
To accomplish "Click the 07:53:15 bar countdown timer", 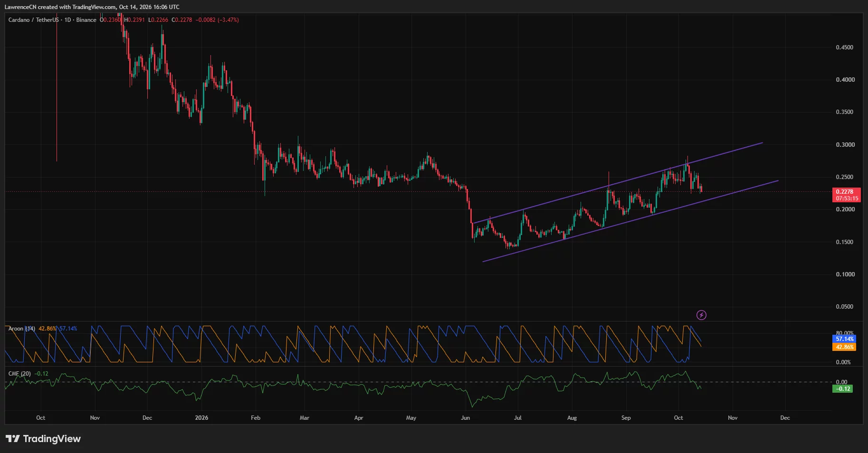I will coord(846,198).
